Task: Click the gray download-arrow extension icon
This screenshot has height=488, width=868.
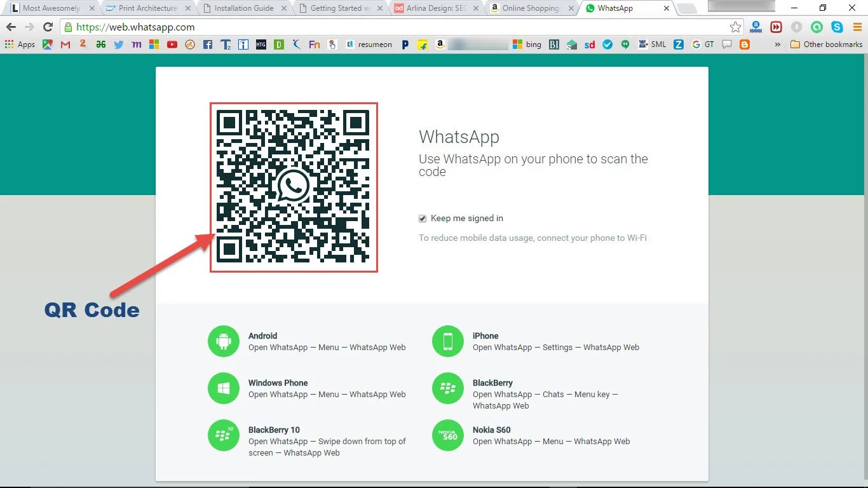Action: coord(796,27)
